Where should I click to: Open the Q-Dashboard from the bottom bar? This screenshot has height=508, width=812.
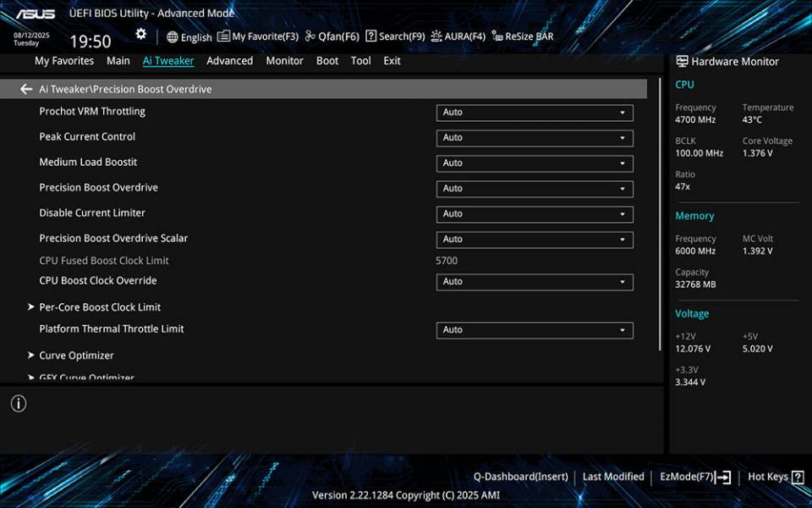[521, 477]
